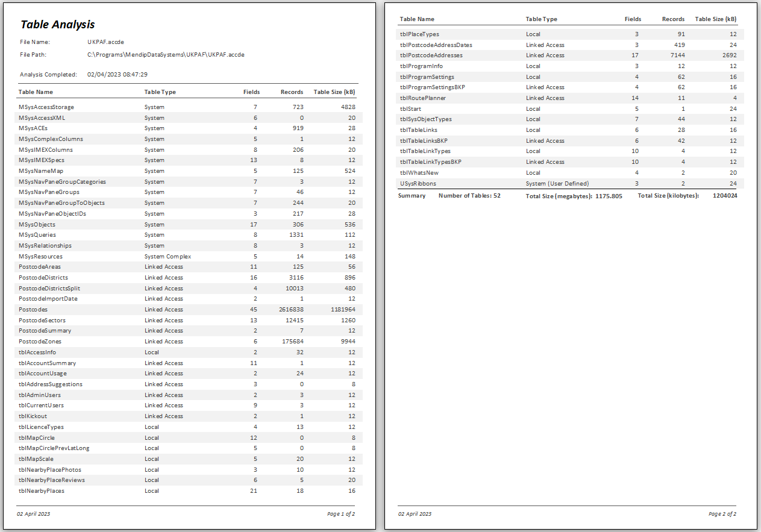This screenshot has height=532, width=761.
Task: Click tblCurrentUsers table name
Action: (x=42, y=405)
